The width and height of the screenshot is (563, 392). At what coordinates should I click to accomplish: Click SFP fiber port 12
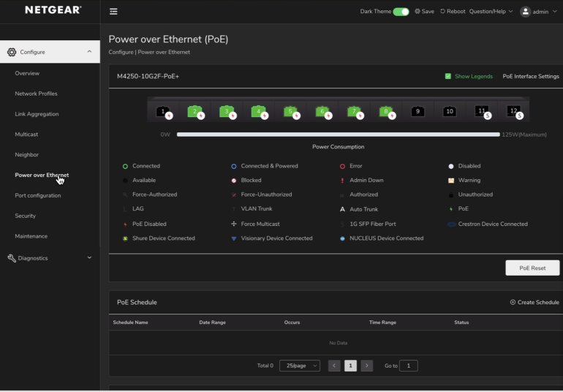(514, 111)
